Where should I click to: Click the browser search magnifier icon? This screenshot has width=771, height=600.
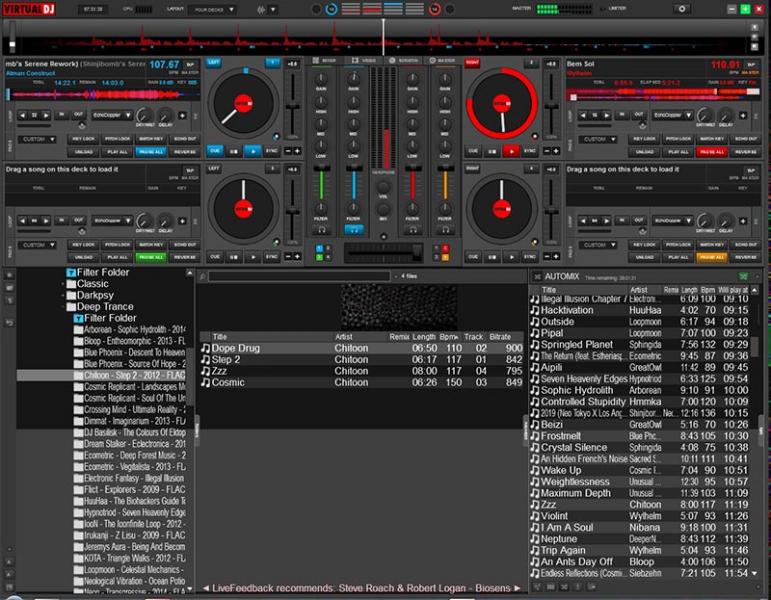[x=202, y=277]
